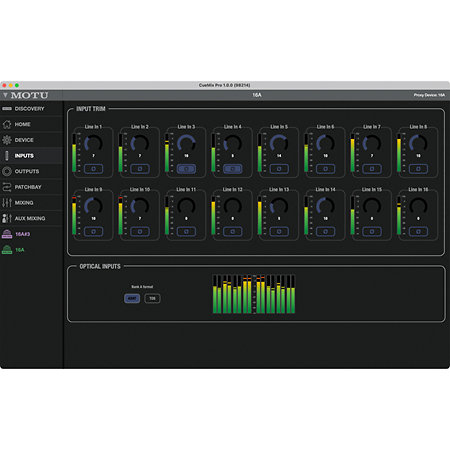Screen dimensions: 450x450
Task: Click the Line In 12 knob
Action: pos(233,206)
